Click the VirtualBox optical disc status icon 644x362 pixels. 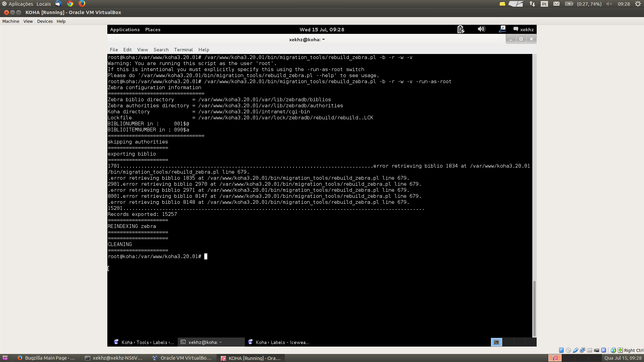[568, 350]
